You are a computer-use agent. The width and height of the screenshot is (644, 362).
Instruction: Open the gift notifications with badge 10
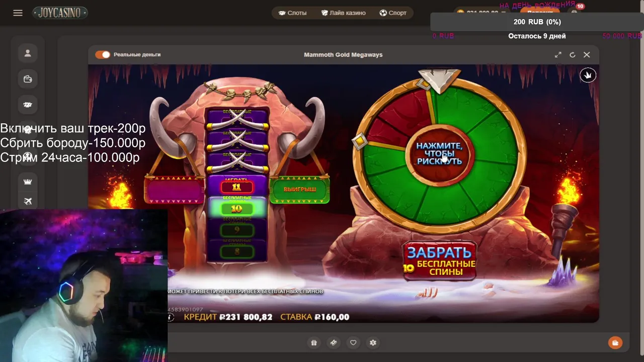tap(575, 12)
